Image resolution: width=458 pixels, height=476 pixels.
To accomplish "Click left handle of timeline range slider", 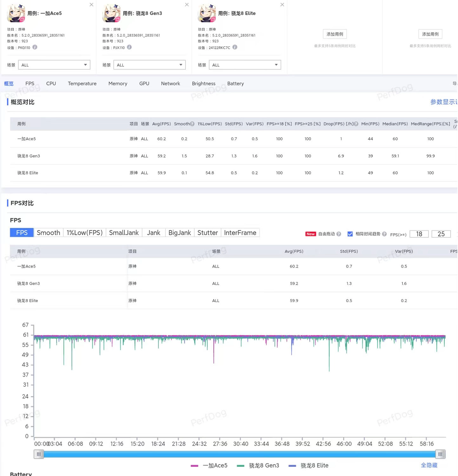I will click(x=39, y=454).
